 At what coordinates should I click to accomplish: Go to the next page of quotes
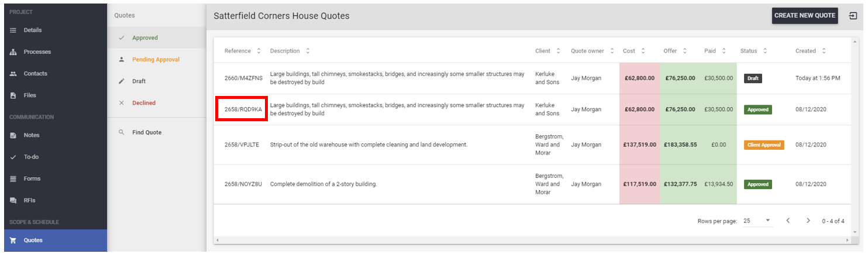coord(808,221)
